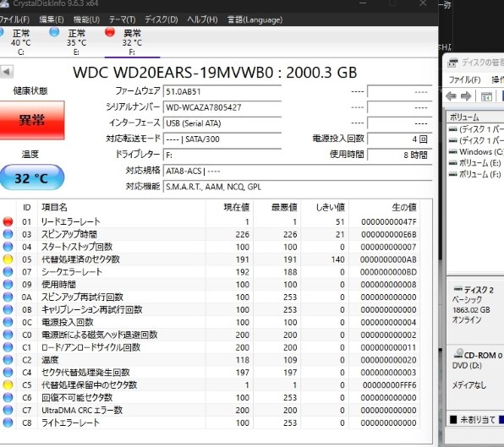Click the ボリューム column header in ディスクの管理
Screen dimensions: 504x447
tap(475, 117)
